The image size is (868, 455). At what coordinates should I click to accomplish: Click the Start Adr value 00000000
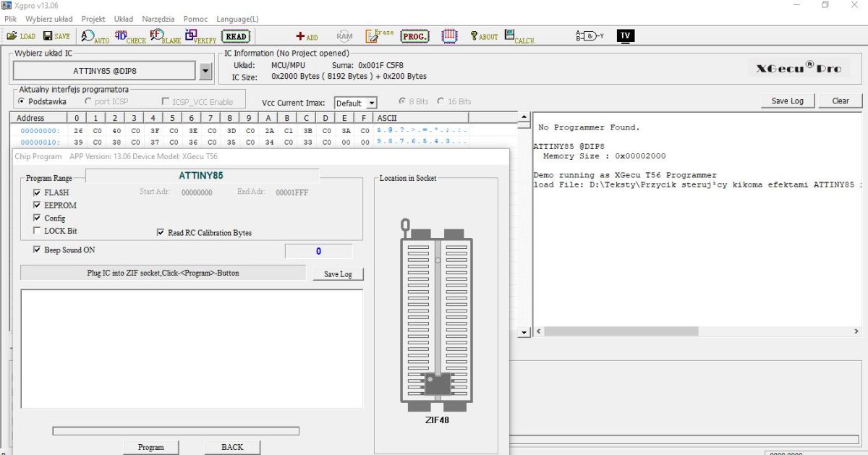(197, 193)
